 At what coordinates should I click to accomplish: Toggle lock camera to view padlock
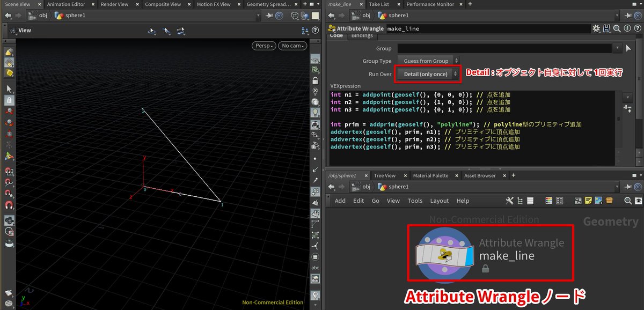(x=316, y=80)
